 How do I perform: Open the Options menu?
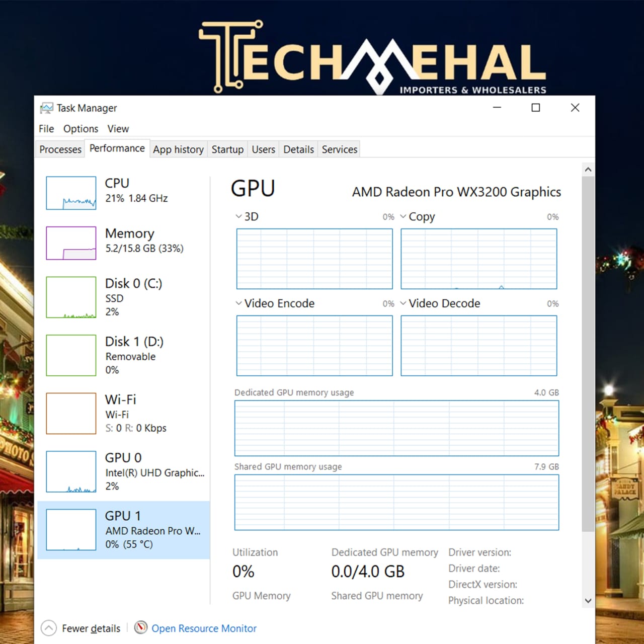coord(80,129)
